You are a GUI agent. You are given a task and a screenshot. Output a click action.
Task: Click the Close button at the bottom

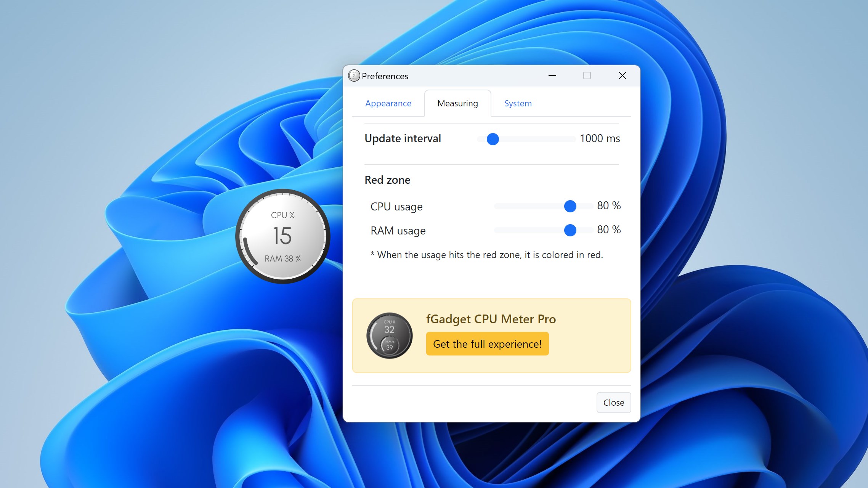[x=613, y=402]
